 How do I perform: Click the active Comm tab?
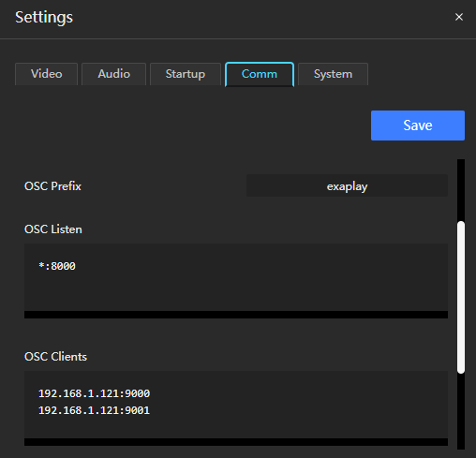click(x=260, y=74)
